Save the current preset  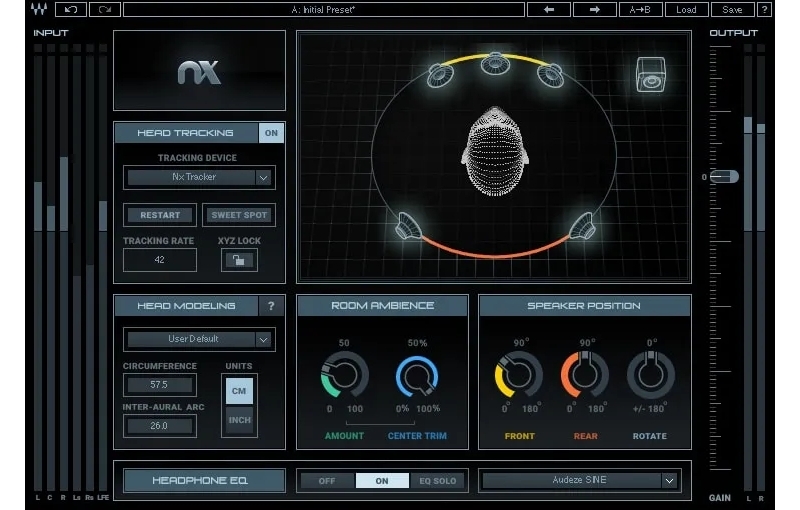732,9
